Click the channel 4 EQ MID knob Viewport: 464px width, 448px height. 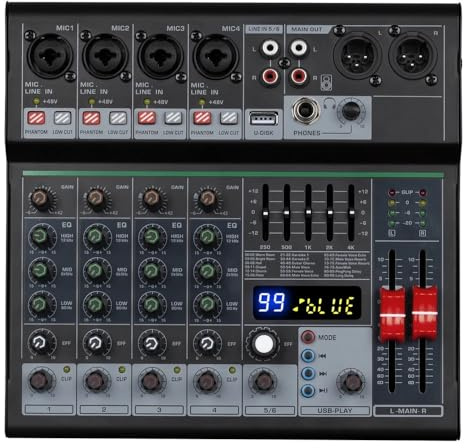tap(207, 270)
